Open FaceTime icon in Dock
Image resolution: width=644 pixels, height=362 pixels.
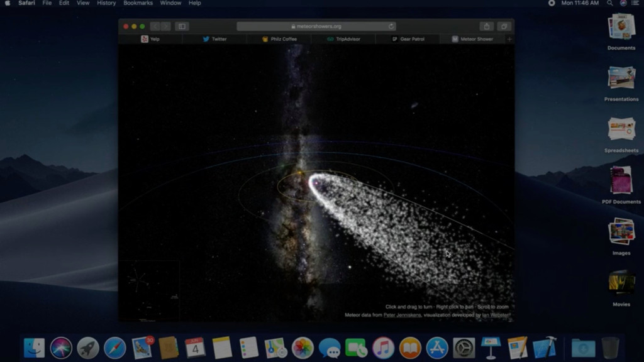pos(356,348)
